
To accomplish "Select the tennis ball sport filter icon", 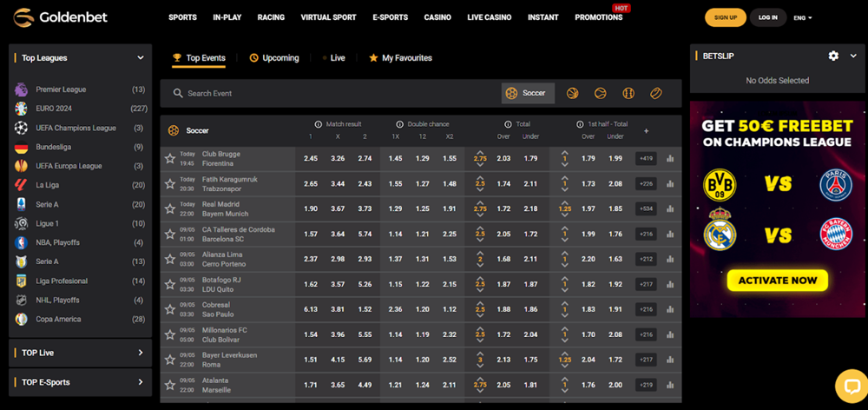I will [600, 93].
